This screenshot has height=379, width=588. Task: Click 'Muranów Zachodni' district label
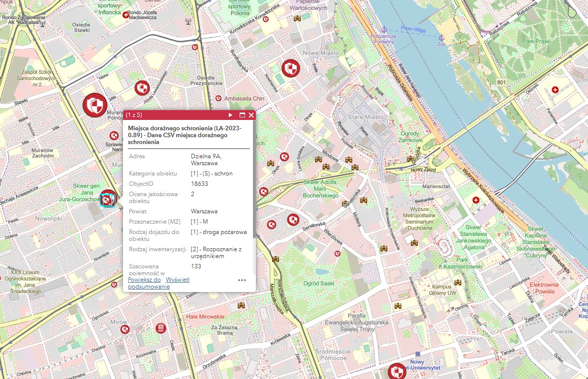pyautogui.click(x=42, y=153)
